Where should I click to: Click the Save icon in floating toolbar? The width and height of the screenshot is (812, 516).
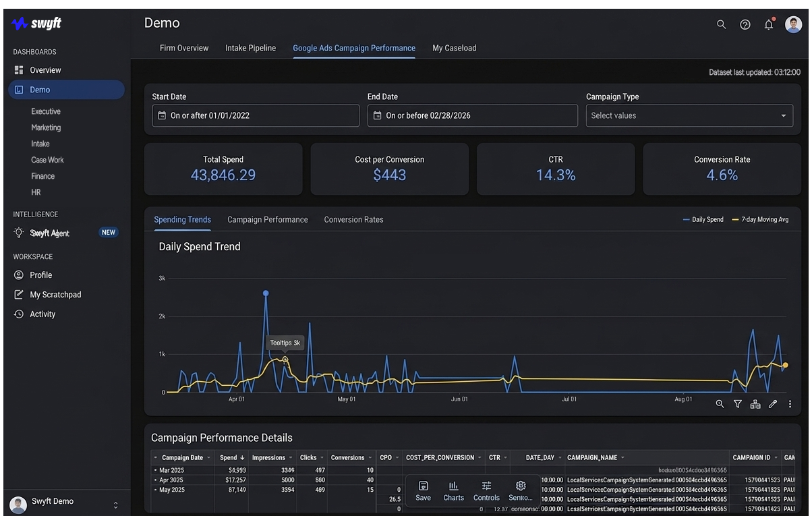pyautogui.click(x=424, y=486)
